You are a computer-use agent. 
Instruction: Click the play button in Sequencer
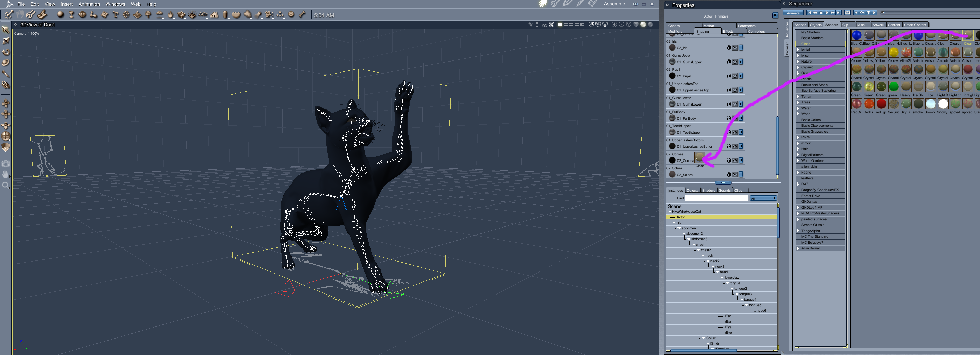point(827,13)
